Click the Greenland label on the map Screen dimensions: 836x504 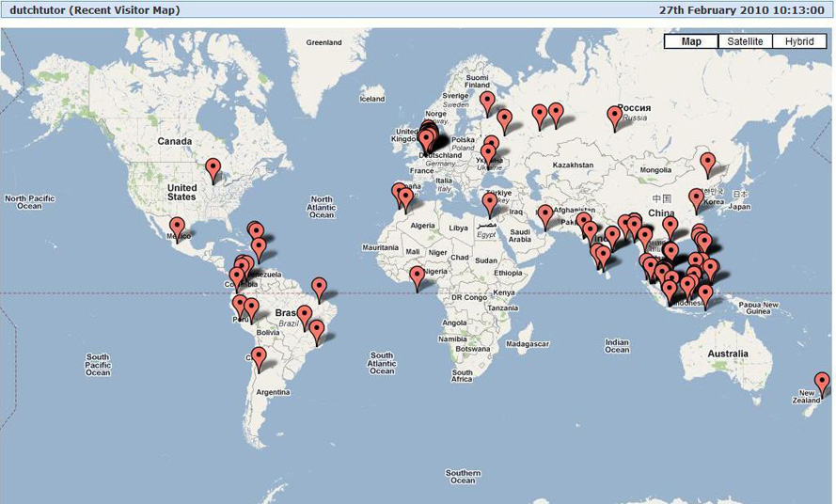tap(323, 42)
